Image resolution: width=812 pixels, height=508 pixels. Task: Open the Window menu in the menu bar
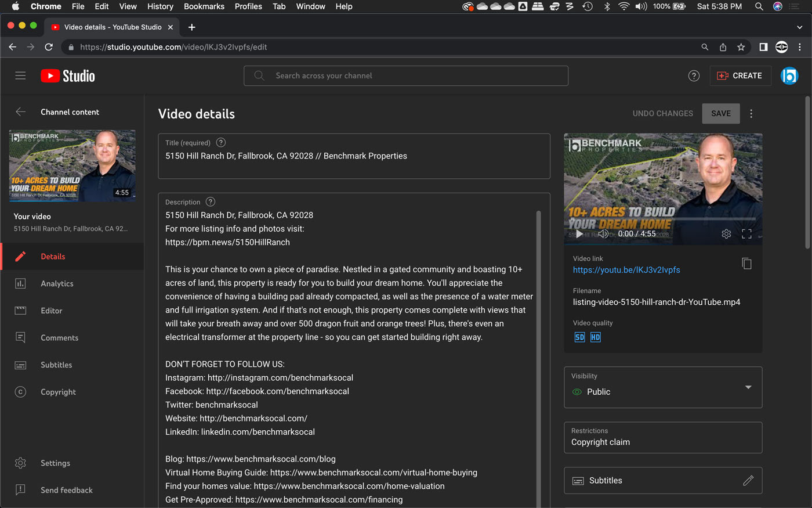tap(311, 6)
